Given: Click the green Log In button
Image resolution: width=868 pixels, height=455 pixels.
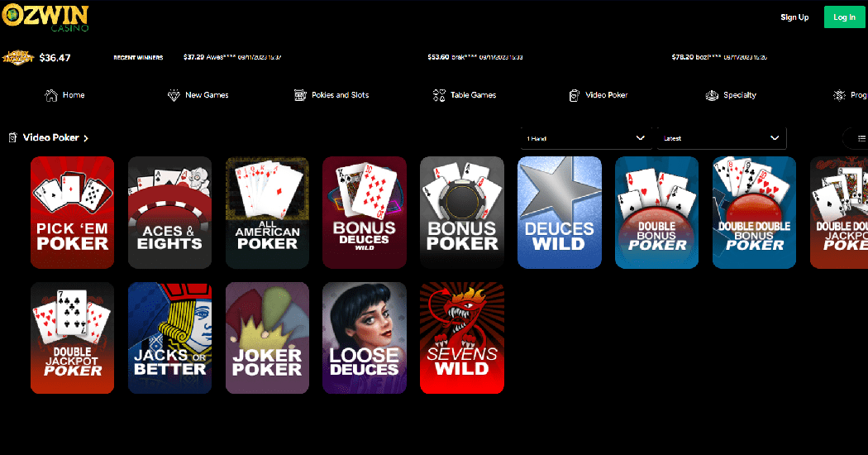Looking at the screenshot, I should pyautogui.click(x=844, y=17).
